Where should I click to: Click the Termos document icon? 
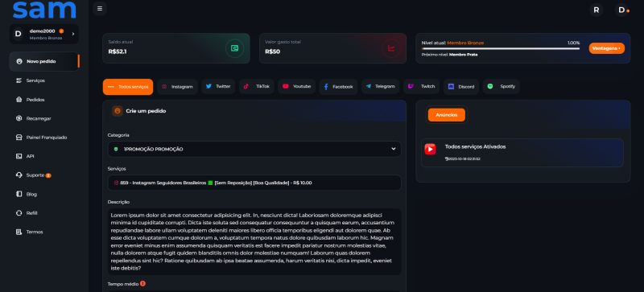19,232
